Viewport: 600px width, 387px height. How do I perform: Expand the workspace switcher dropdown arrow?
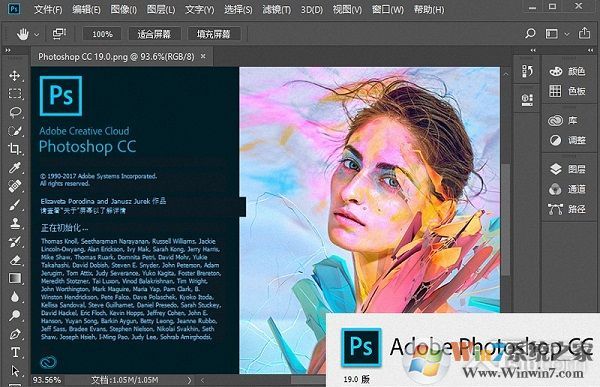[567, 34]
